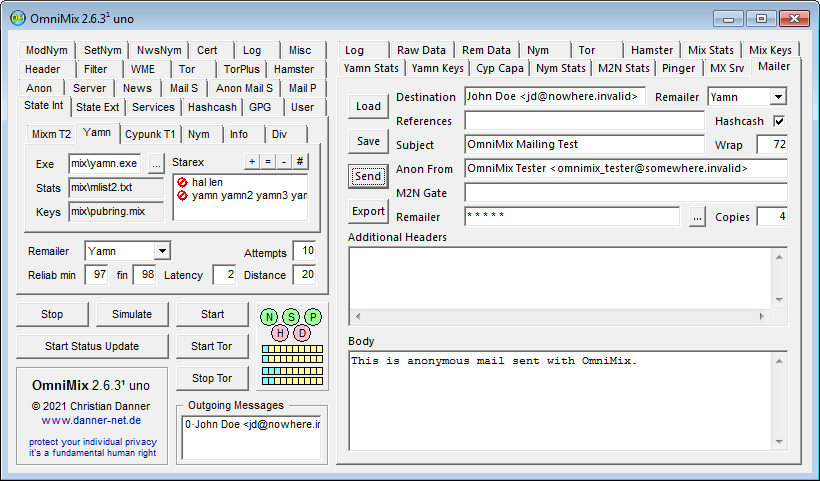The width and height of the screenshot is (820, 481).
Task: Click the first yellow progress bar row
Action: point(292,349)
